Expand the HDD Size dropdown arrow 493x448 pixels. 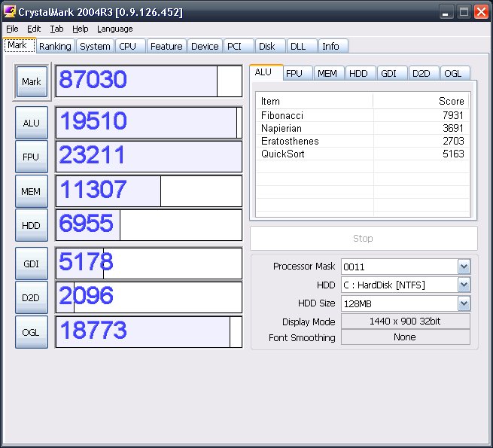(464, 303)
